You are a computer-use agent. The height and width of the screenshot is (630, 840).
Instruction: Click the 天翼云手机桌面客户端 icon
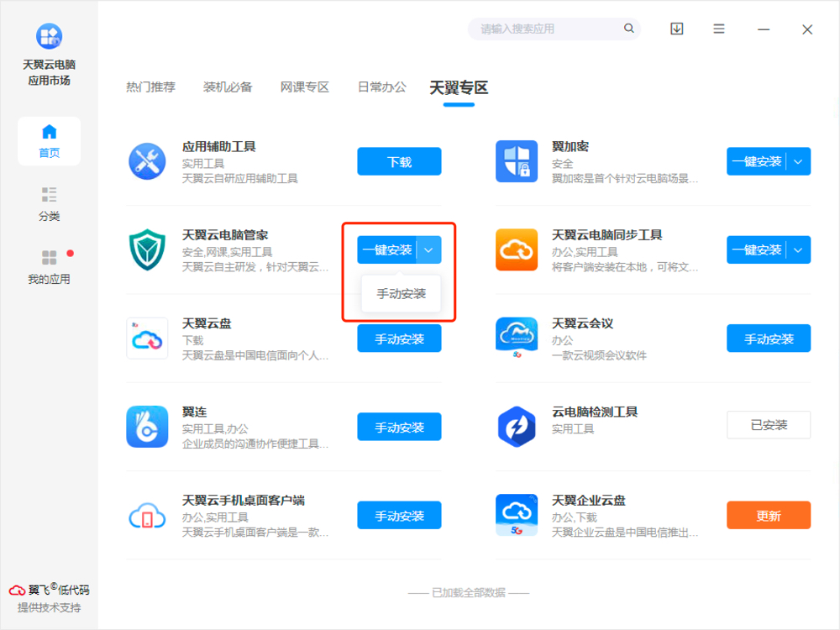point(147,515)
